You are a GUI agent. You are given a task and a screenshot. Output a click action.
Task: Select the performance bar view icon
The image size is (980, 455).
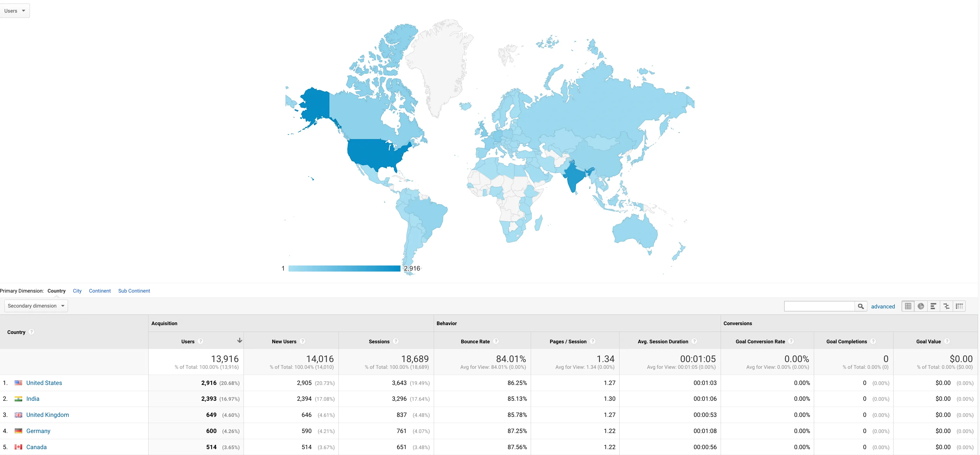point(933,306)
